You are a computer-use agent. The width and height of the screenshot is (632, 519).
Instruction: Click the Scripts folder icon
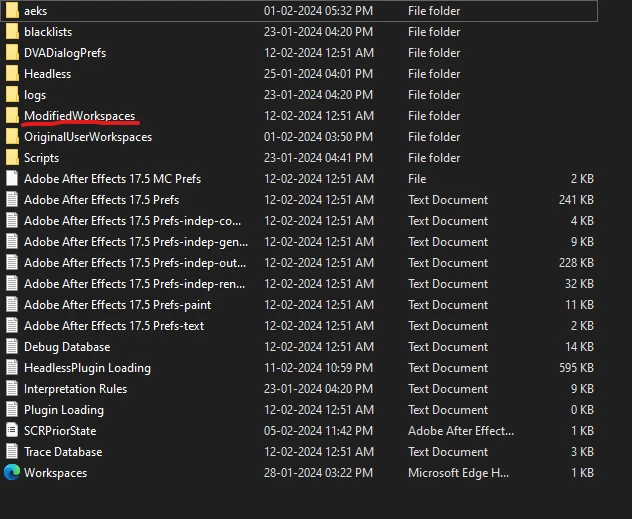click(12, 158)
